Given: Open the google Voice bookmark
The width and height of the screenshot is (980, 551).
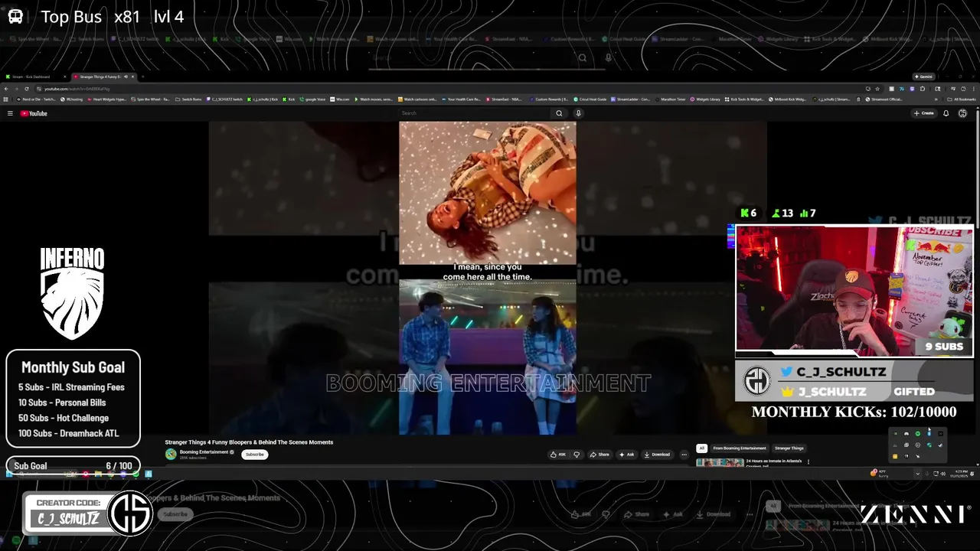Looking at the screenshot, I should pos(312,99).
